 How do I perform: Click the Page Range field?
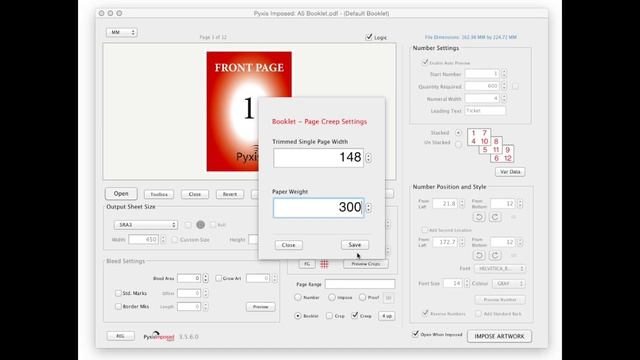[360, 284]
